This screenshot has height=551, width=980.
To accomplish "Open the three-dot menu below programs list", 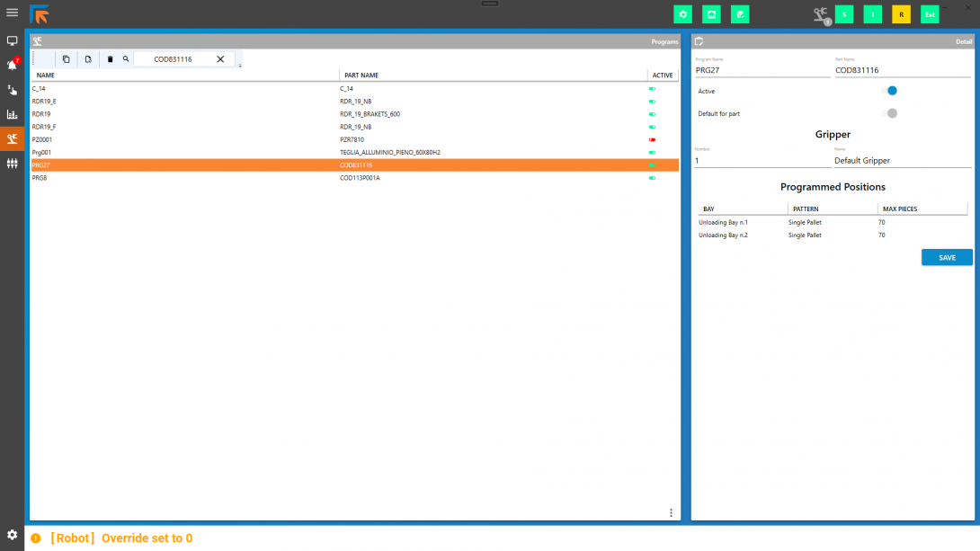I will click(x=671, y=513).
